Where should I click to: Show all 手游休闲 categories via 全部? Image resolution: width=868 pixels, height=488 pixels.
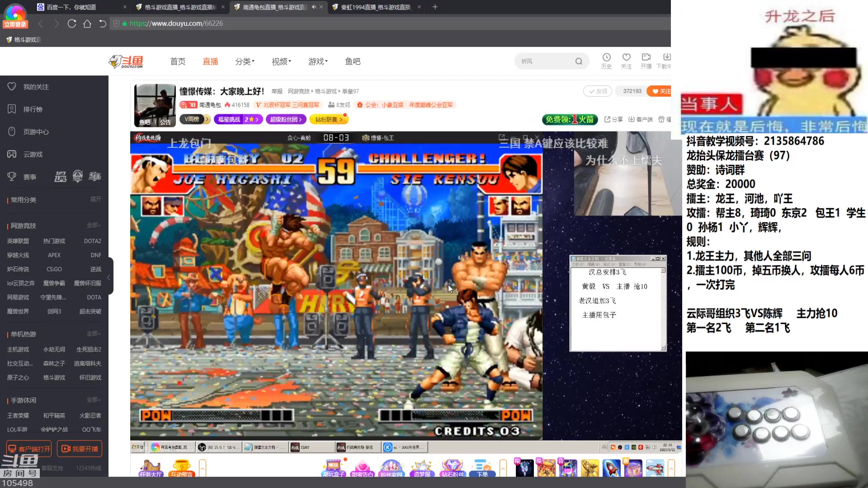(94, 400)
